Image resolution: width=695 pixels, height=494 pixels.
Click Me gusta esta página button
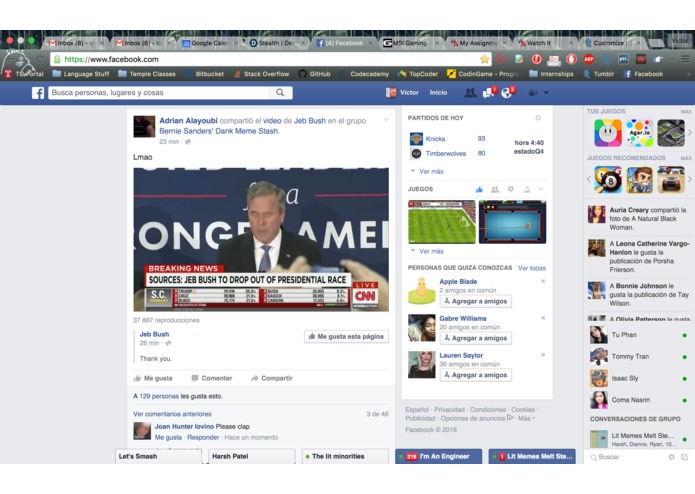(x=346, y=336)
